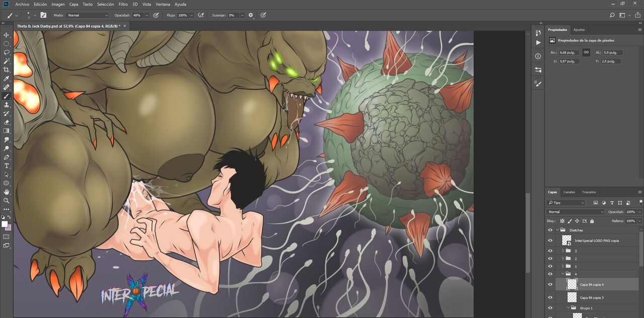Select the Eyedropper tool

(x=7, y=78)
